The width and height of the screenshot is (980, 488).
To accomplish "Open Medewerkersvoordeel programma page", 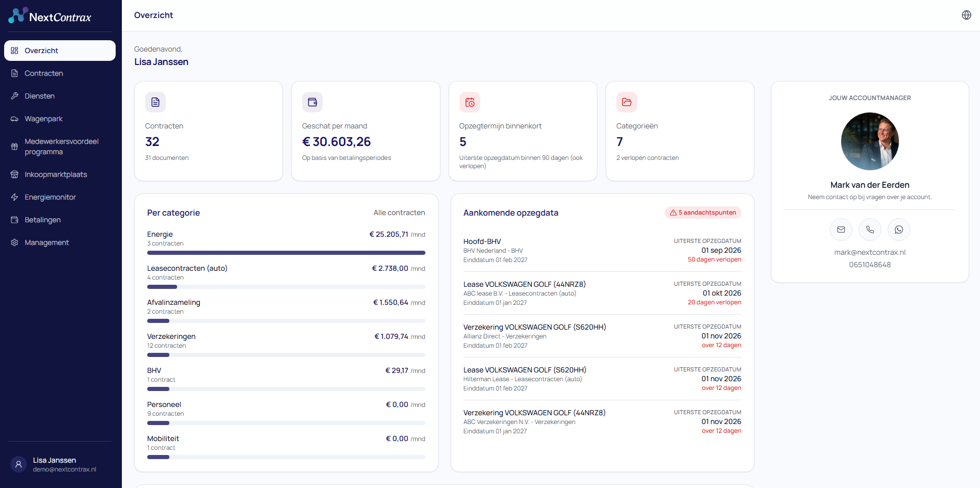I will pos(60,147).
